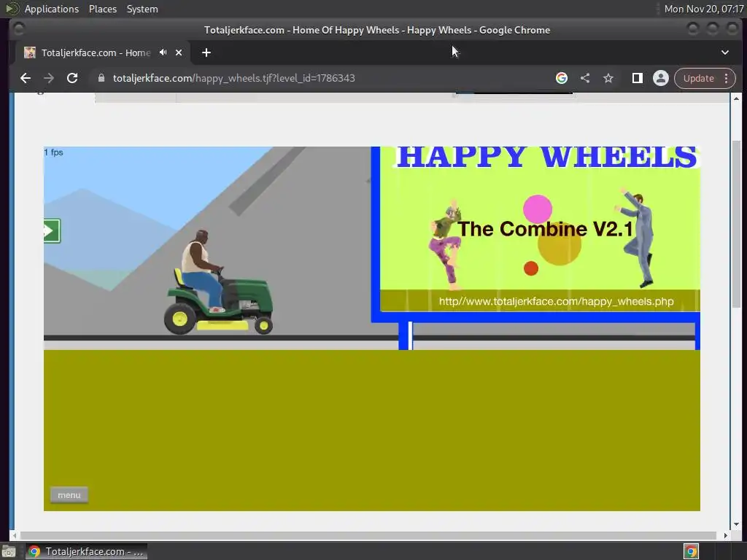The height and width of the screenshot is (560, 747).
Task: Click The Combine V2.1 billboard title
Action: (x=545, y=229)
